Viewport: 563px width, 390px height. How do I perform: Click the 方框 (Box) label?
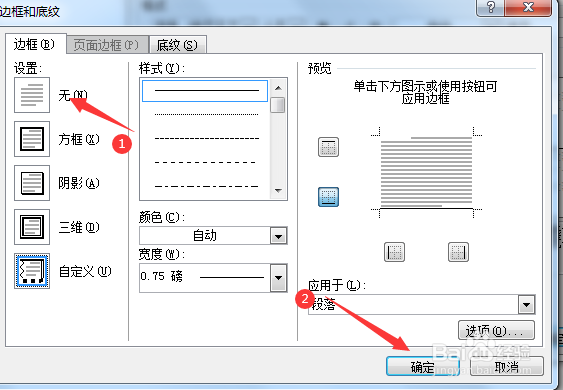point(79,139)
